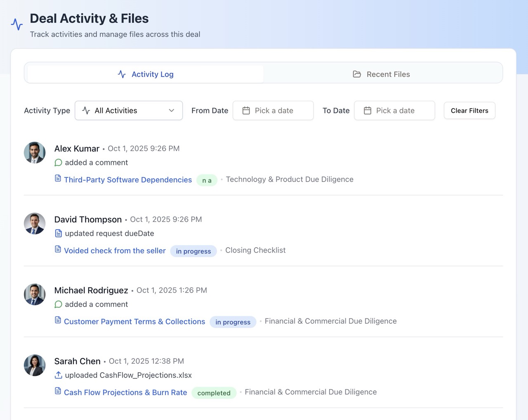Open the Voided check from the seller request
528x420 pixels.
[x=114, y=250]
